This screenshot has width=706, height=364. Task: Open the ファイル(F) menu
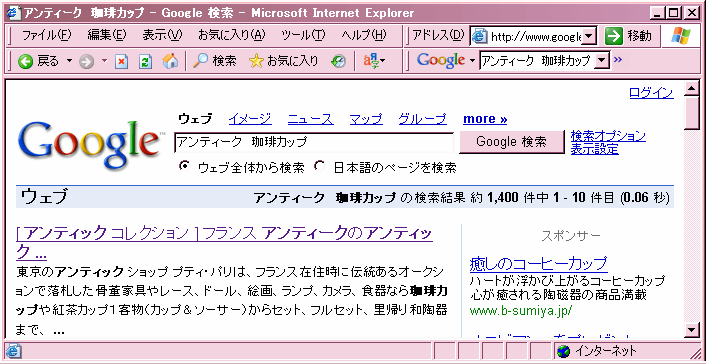[x=46, y=35]
